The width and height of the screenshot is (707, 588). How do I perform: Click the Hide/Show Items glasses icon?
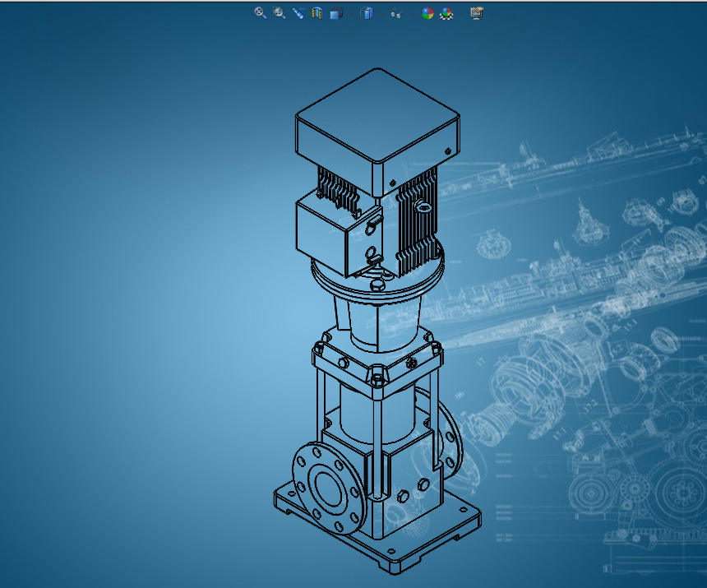coord(396,13)
